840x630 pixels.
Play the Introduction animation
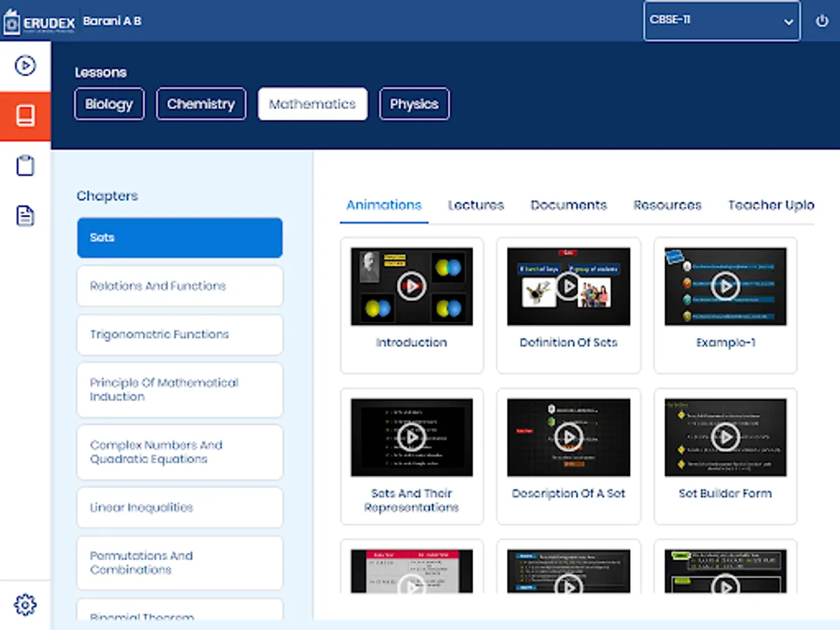pyautogui.click(x=412, y=286)
